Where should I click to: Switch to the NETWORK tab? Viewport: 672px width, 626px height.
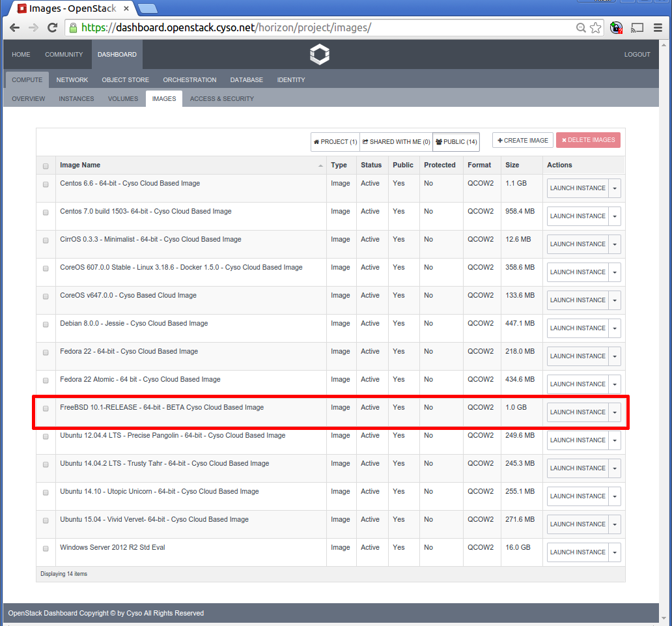coord(72,79)
